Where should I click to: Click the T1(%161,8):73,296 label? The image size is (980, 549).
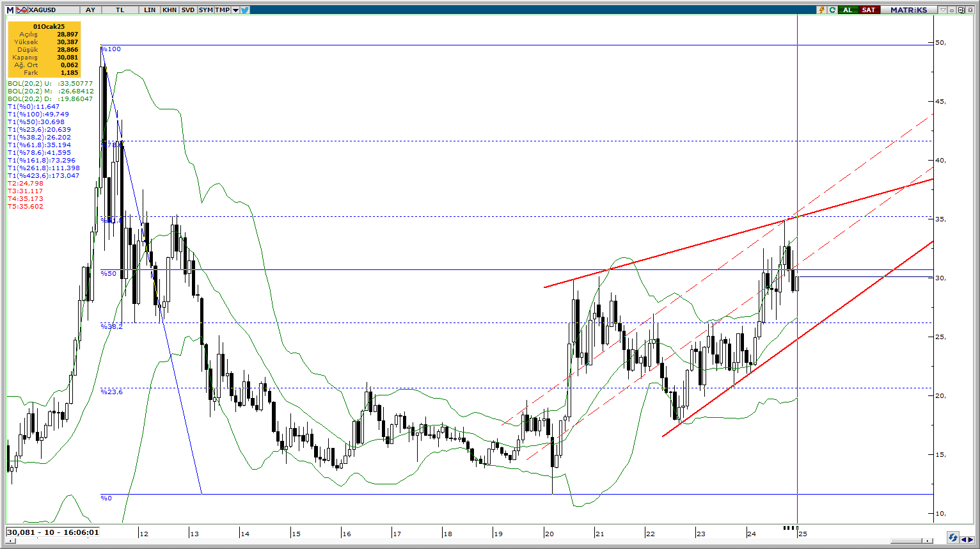[42, 161]
